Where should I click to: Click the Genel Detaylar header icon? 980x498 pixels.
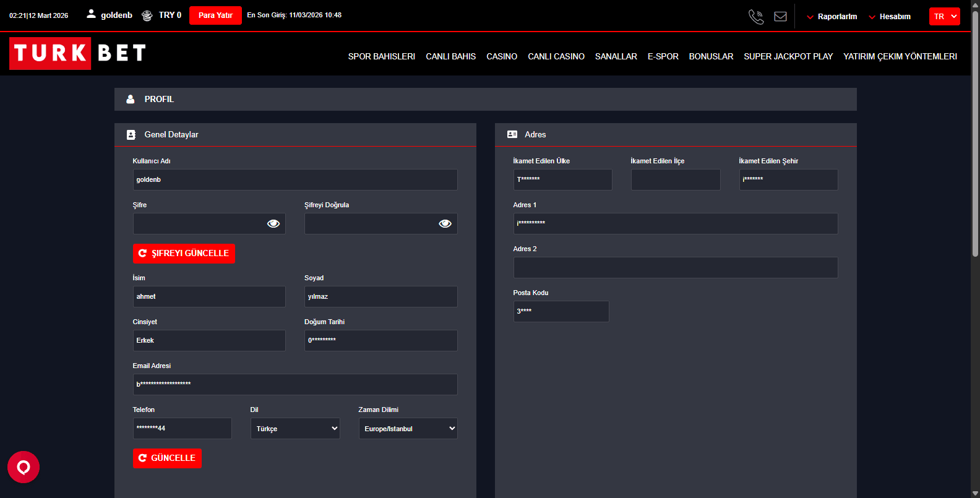click(x=131, y=135)
